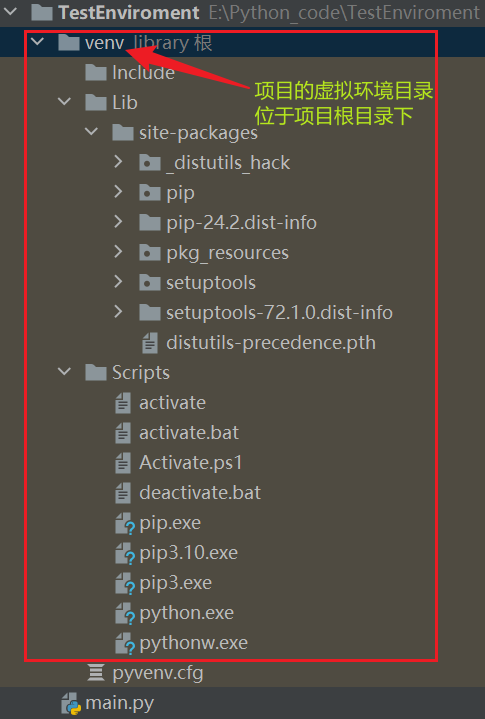Click the python.exe file icon

(x=124, y=614)
